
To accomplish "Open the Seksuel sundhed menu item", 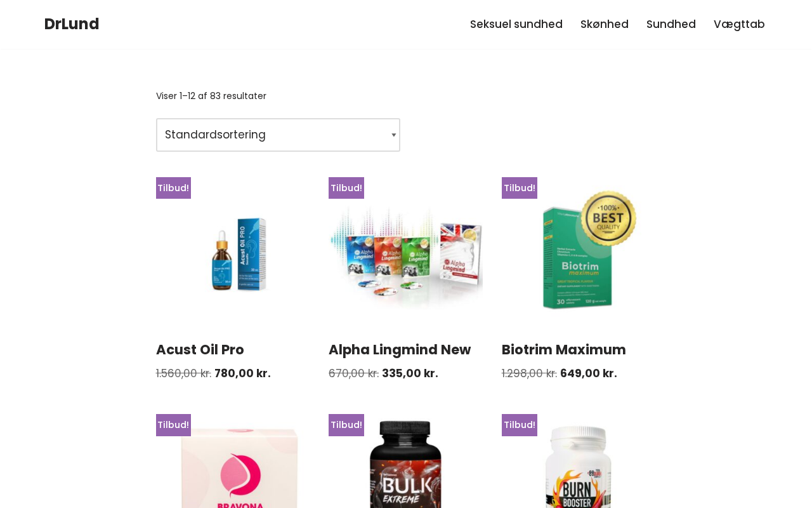I will click(516, 24).
